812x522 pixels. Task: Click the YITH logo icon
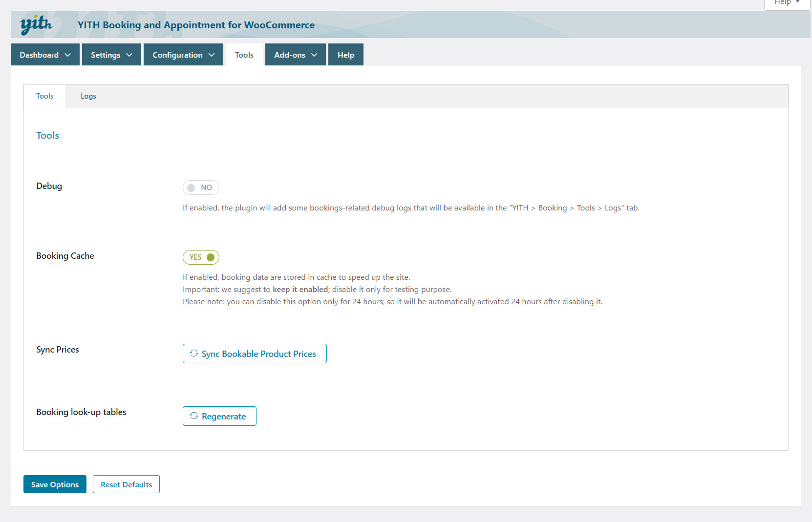pos(36,24)
